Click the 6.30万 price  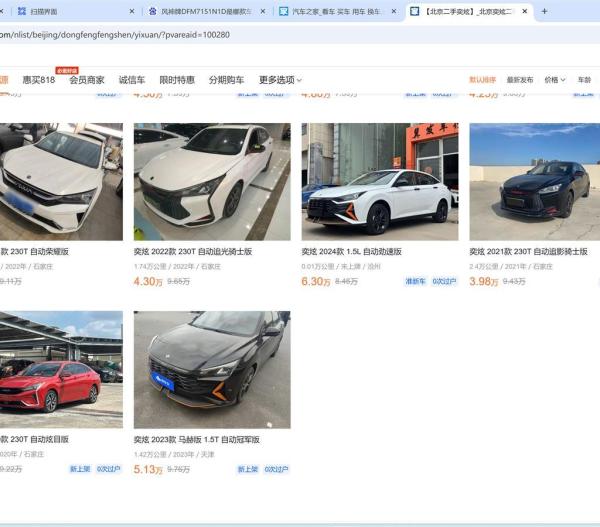tap(316, 282)
